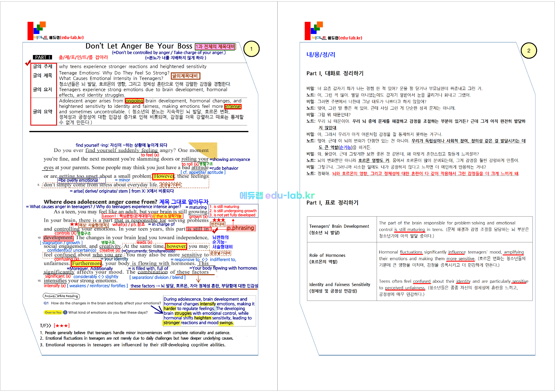Click the "빈칸대비" label under the stars

point(218,224)
